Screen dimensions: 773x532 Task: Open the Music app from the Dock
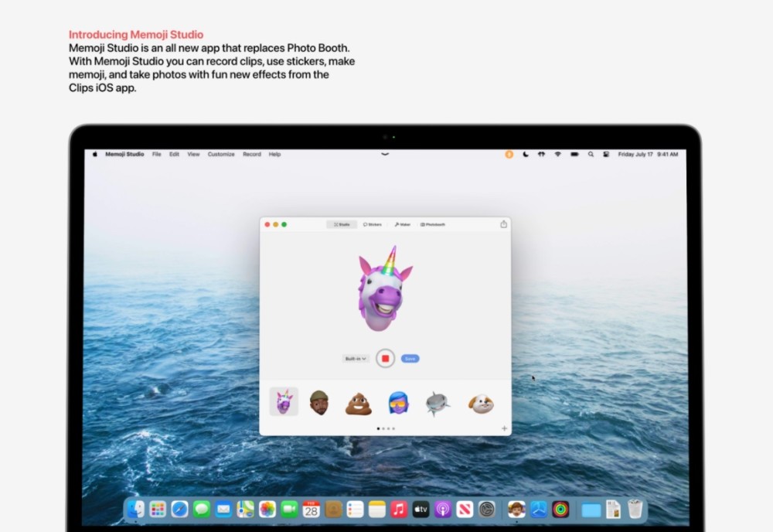click(x=399, y=509)
